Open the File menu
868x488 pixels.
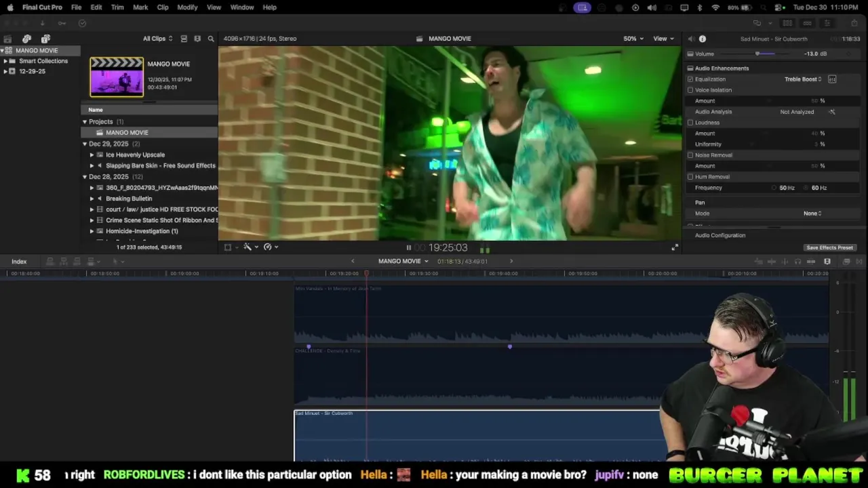coord(76,7)
